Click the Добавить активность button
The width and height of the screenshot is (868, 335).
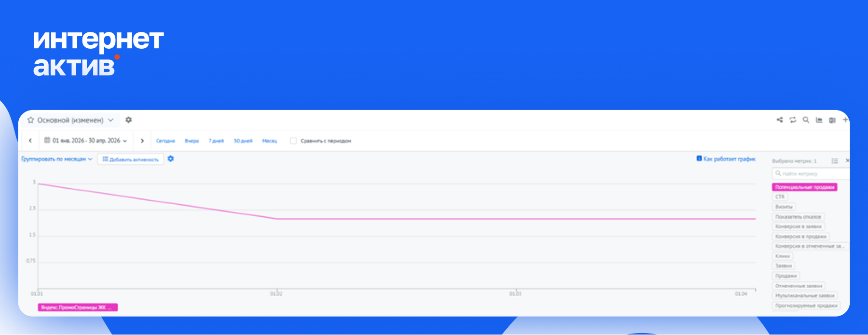(131, 159)
